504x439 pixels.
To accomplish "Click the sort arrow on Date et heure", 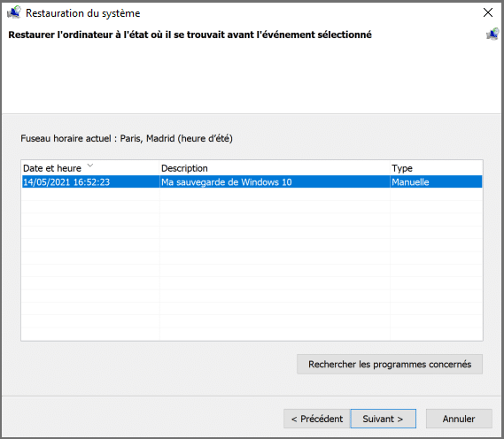I will point(90,166).
